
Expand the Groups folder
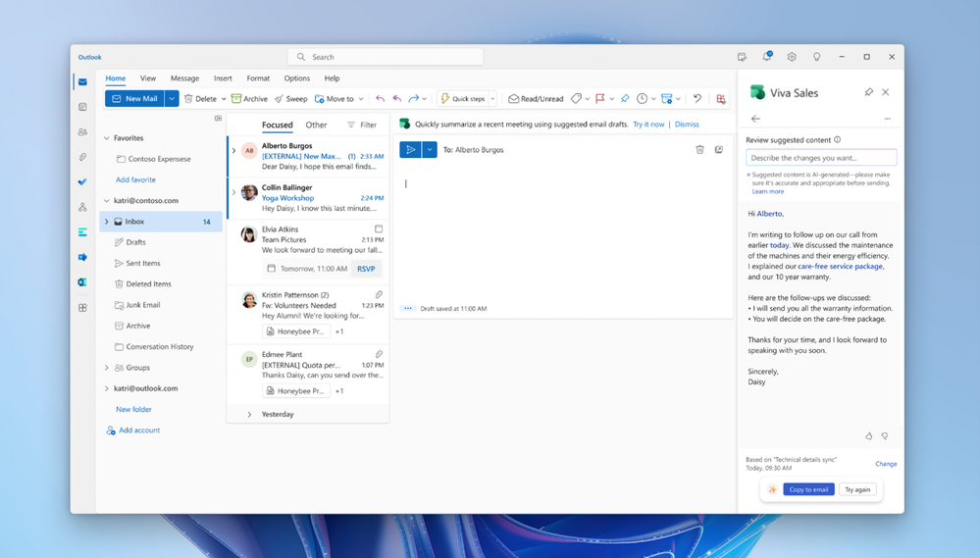107,368
